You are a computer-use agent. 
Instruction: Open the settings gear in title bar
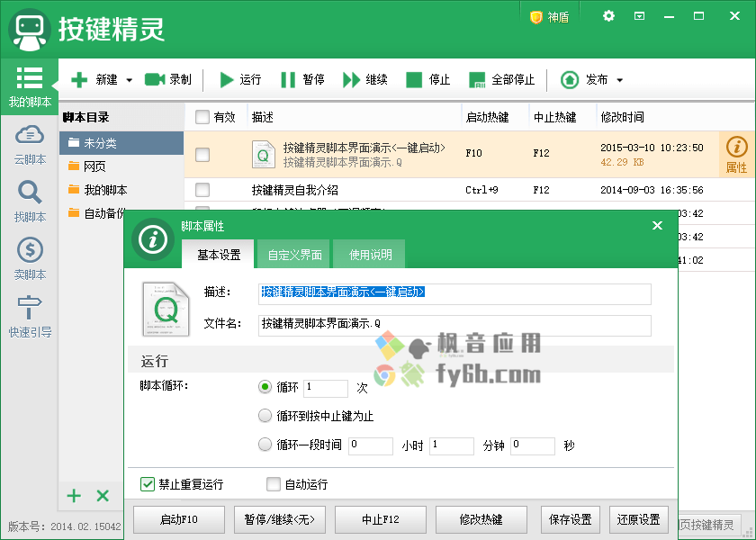tap(608, 16)
